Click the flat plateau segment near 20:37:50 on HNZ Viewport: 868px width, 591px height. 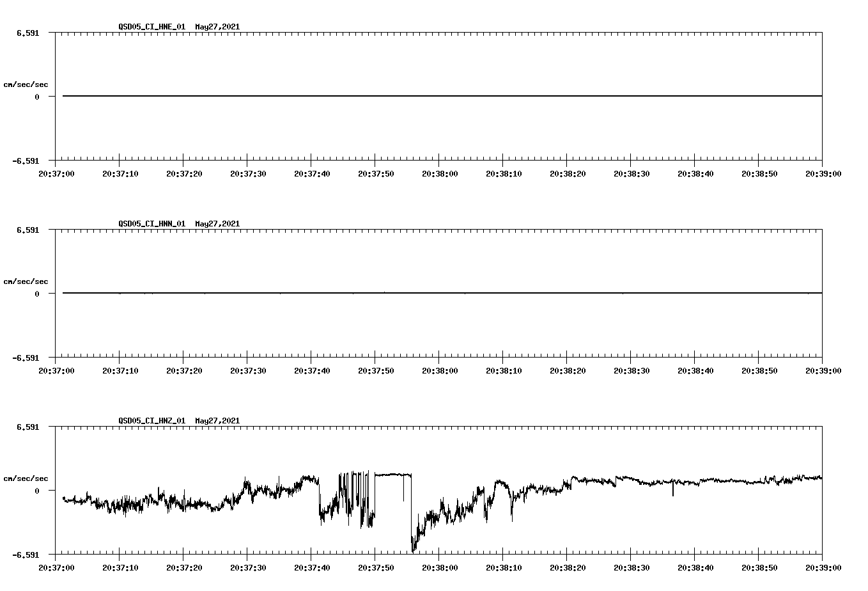[x=393, y=475]
